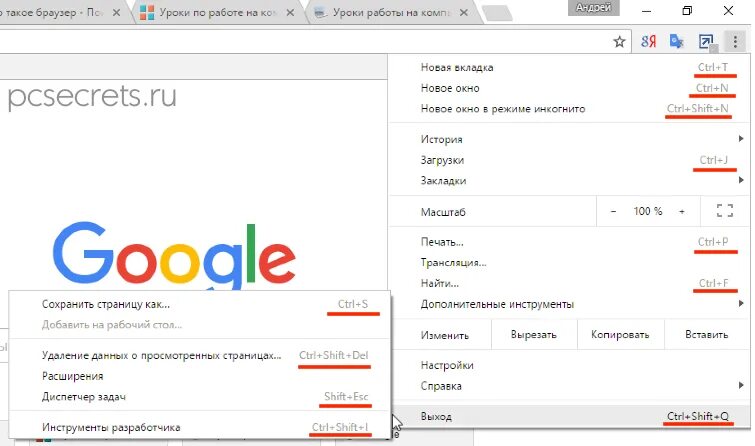Click the red-blue Я extension icon
Screen dimensions: 755x446
649,41
